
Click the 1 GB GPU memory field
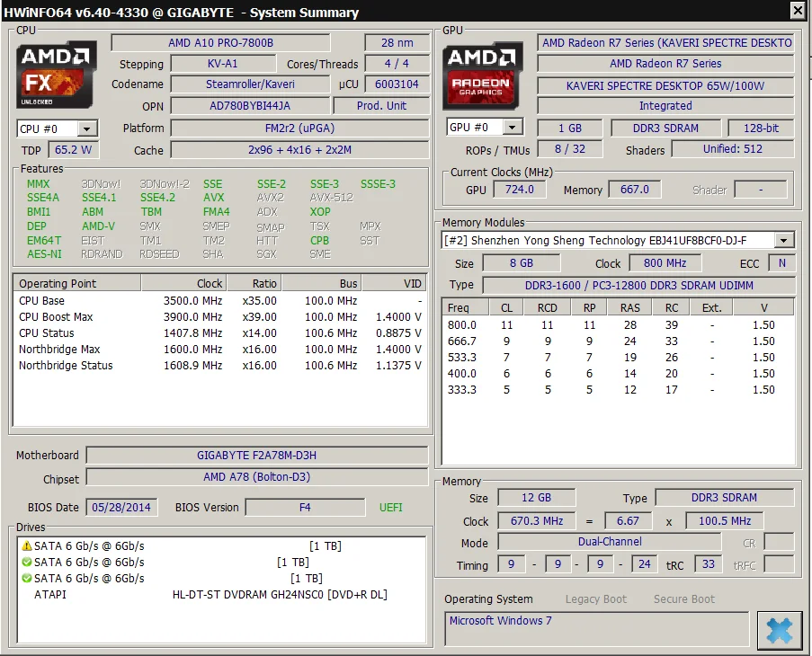coord(570,129)
